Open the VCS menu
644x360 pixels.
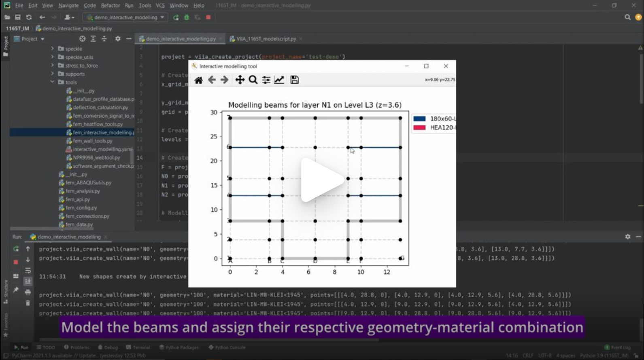coord(160,6)
